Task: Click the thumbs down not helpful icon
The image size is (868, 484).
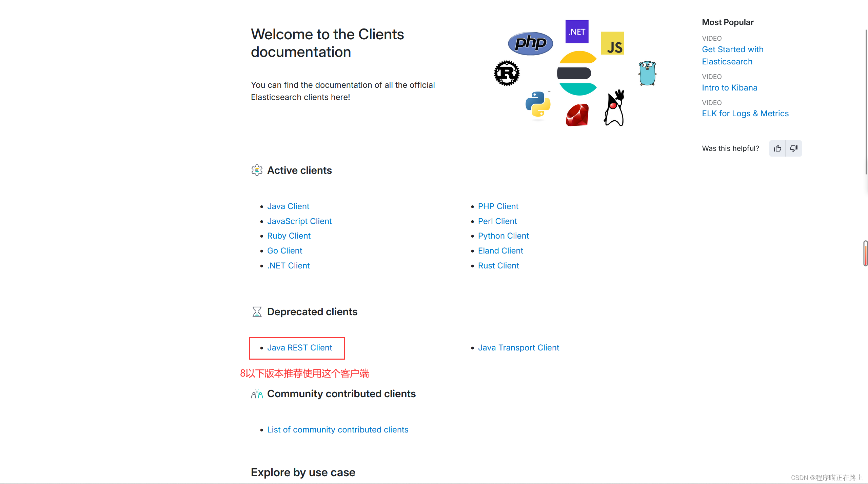Action: 794,148
